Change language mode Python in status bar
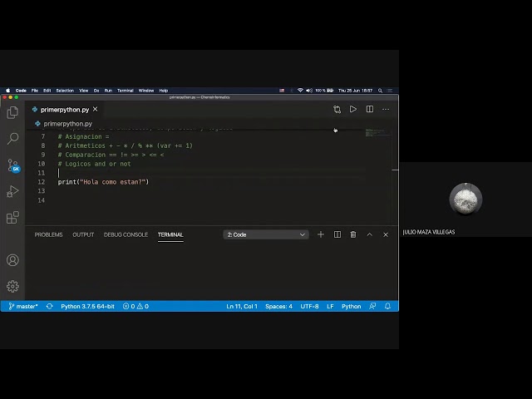 click(x=351, y=307)
